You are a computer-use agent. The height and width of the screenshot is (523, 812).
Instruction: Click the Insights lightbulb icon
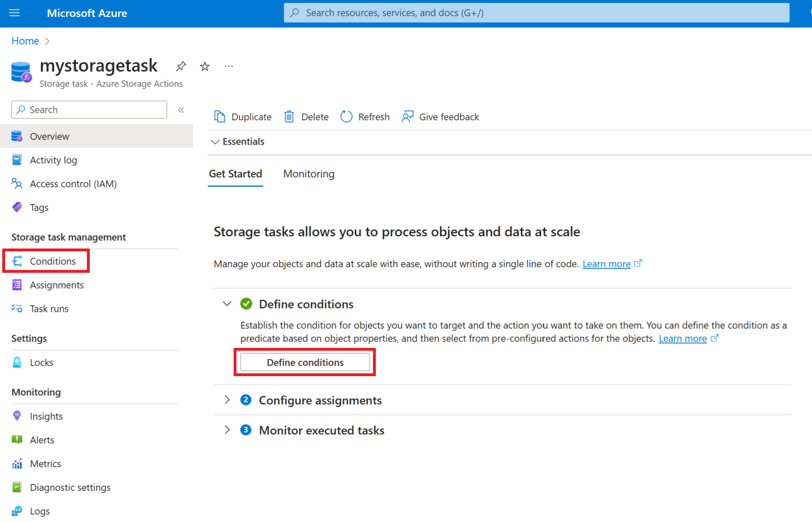click(x=17, y=416)
